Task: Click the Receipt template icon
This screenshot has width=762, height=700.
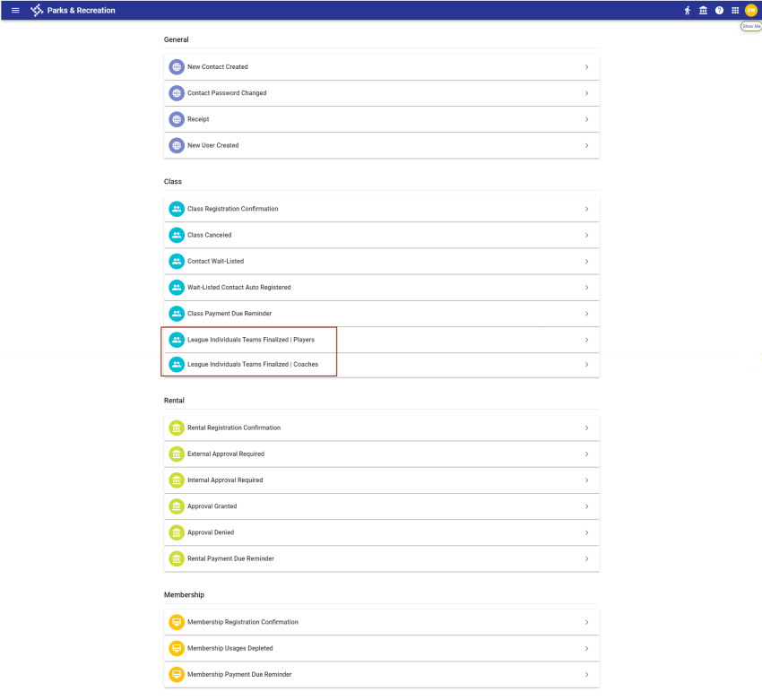Action: pyautogui.click(x=177, y=119)
